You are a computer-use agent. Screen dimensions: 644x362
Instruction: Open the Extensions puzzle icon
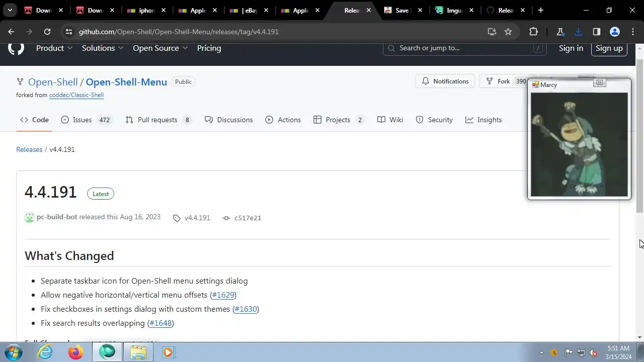tap(534, 32)
